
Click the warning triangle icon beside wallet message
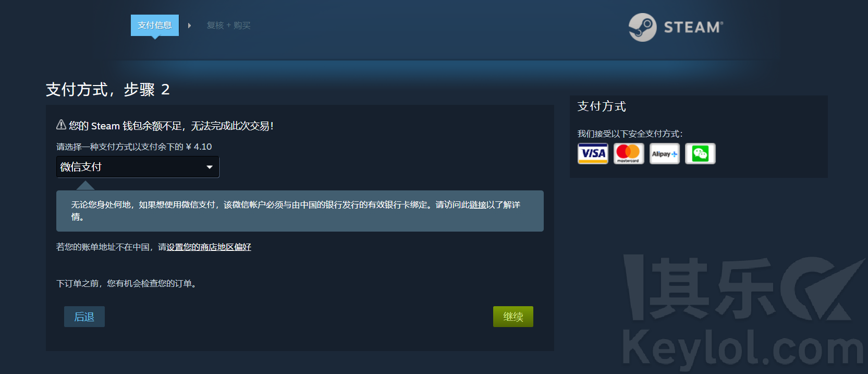(61, 125)
